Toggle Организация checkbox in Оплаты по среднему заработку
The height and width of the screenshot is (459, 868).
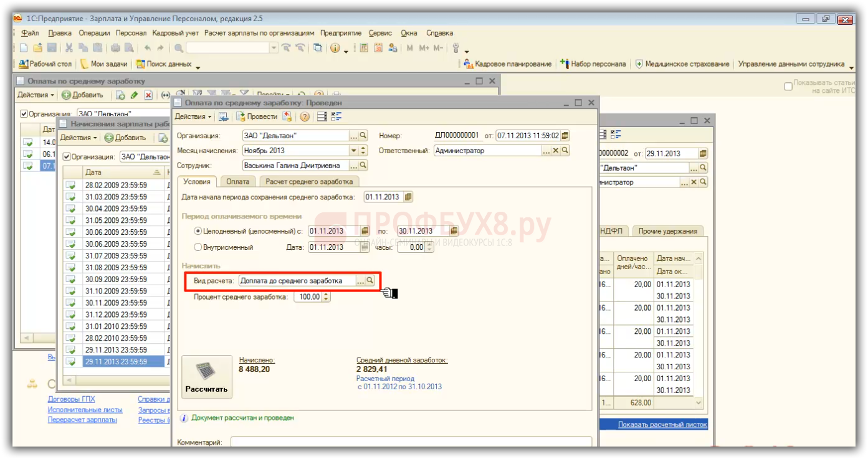(x=24, y=114)
